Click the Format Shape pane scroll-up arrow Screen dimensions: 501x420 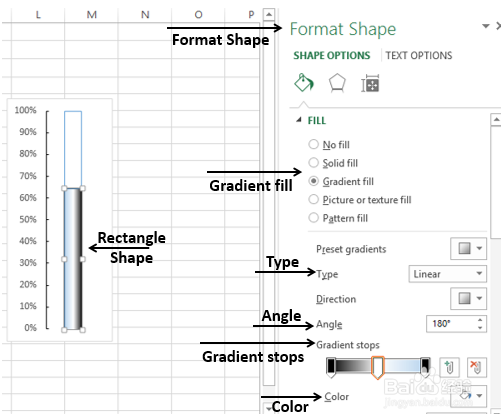(496, 119)
